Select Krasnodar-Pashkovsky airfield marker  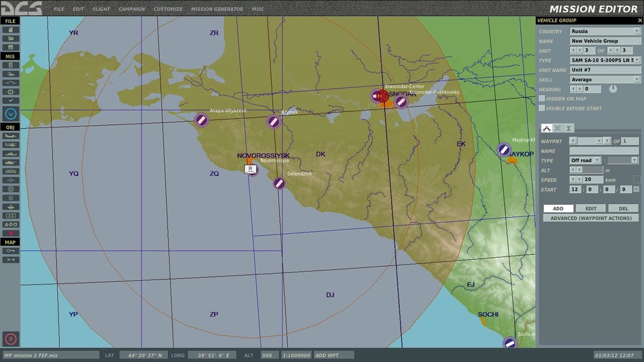[401, 102]
